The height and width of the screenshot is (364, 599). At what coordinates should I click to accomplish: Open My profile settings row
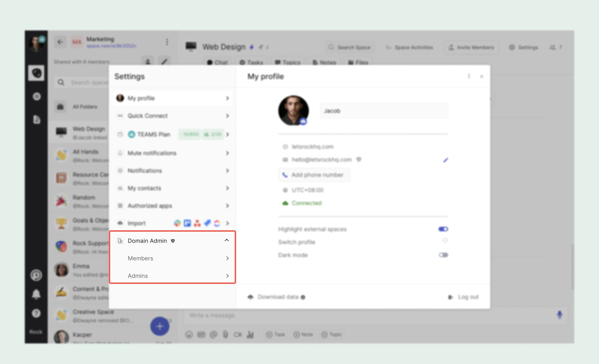tap(173, 98)
